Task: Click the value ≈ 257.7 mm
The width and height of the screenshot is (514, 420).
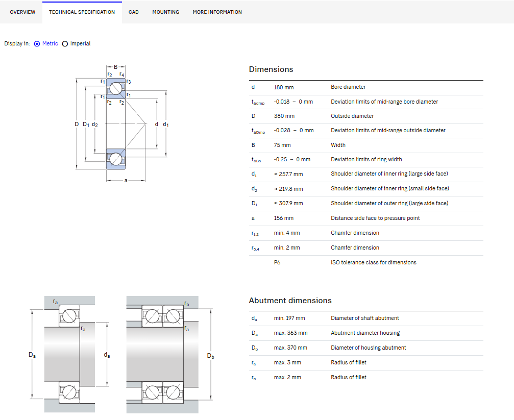Action: (288, 174)
